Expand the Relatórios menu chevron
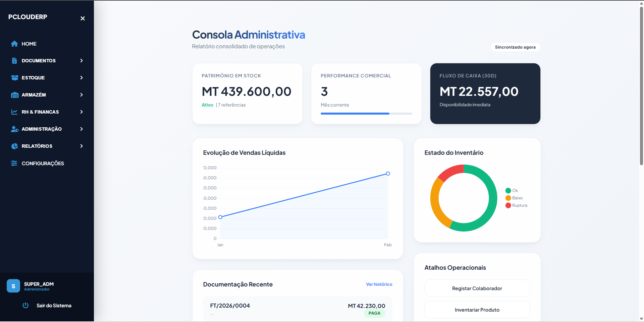644x322 pixels. point(82,146)
